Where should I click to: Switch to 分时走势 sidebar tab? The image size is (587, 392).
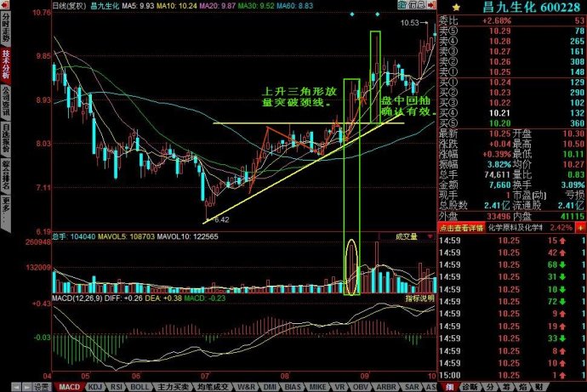[6, 28]
